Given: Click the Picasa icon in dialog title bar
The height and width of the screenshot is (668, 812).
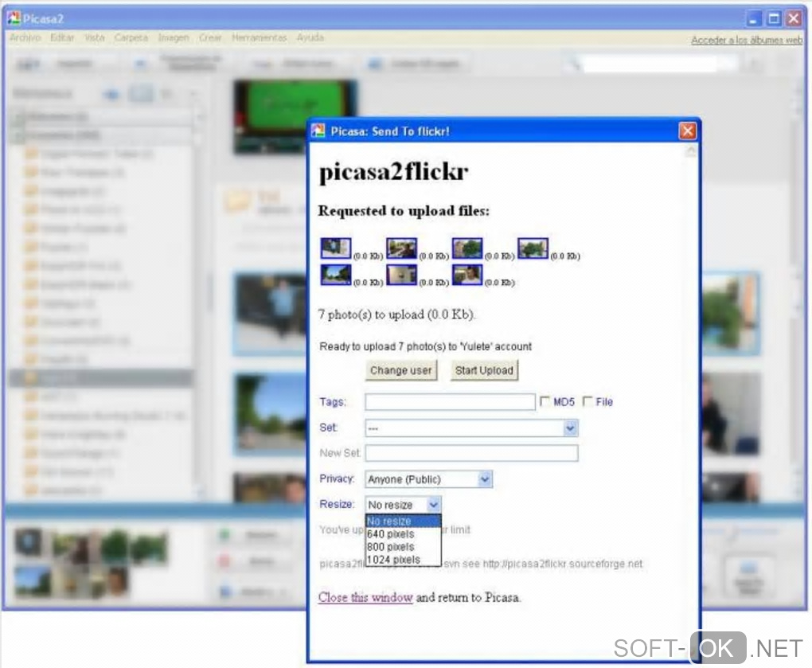Looking at the screenshot, I should [x=318, y=131].
